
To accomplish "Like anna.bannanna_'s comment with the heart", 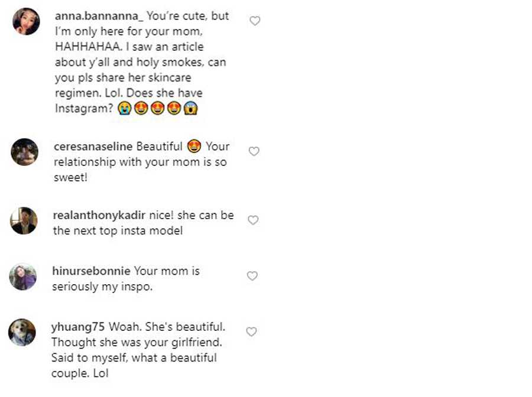I will pyautogui.click(x=255, y=21).
